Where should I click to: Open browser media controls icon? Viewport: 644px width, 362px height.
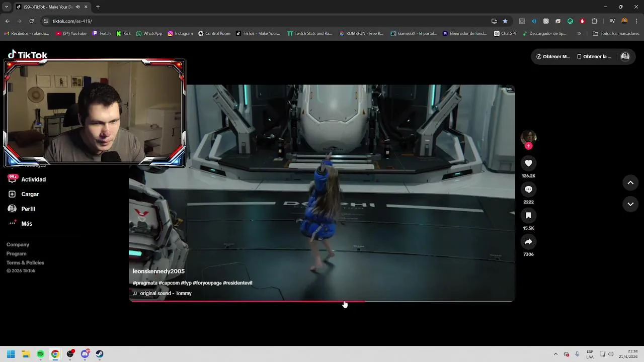[612, 21]
